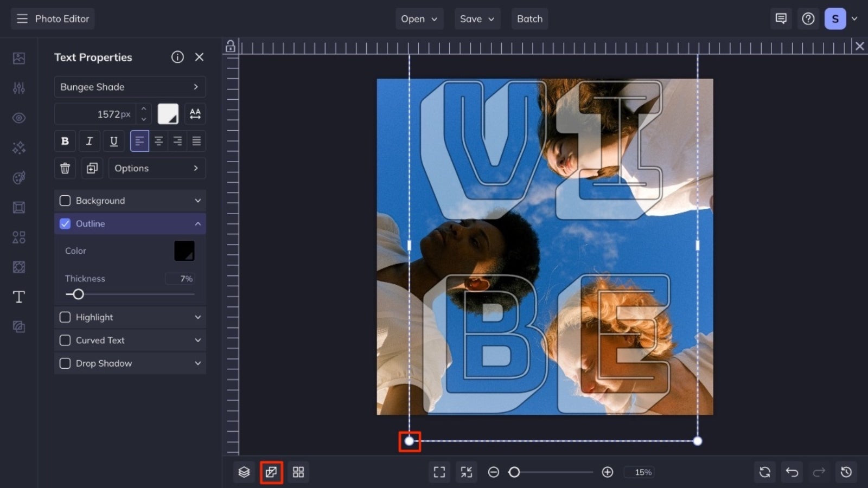Uncheck the Outline checkbox
Viewport: 868px width, 488px height.
[x=65, y=223]
